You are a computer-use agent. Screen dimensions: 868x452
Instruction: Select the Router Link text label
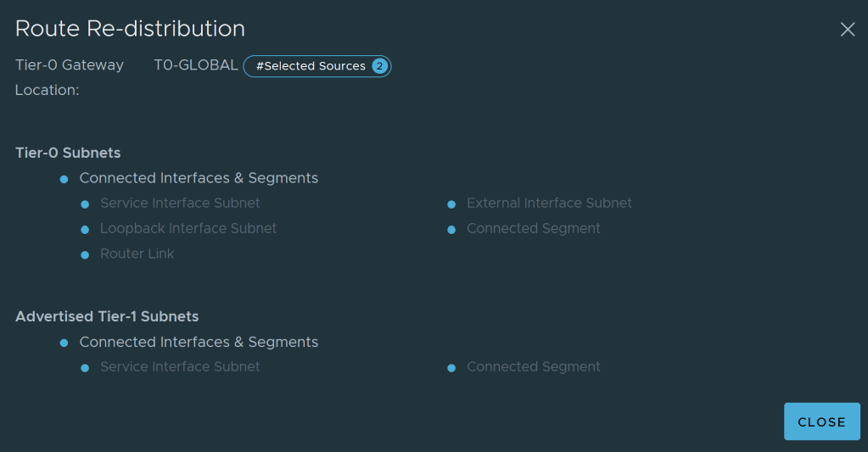(137, 254)
